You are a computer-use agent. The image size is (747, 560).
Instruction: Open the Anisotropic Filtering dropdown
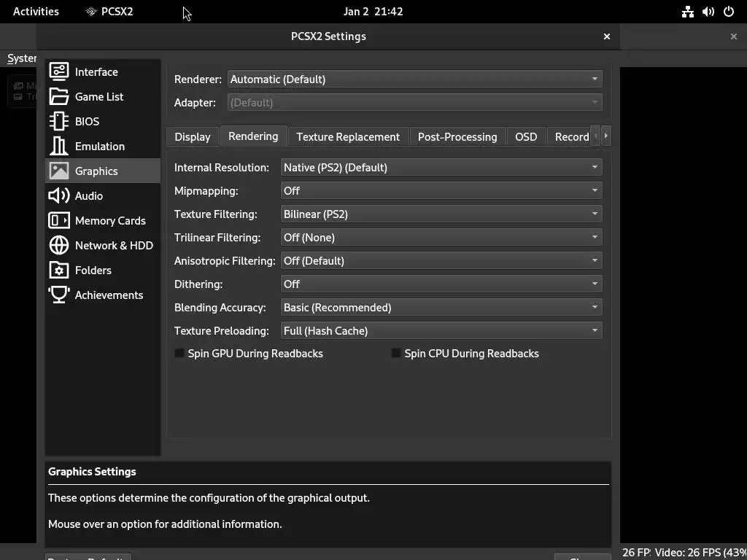pos(441,260)
